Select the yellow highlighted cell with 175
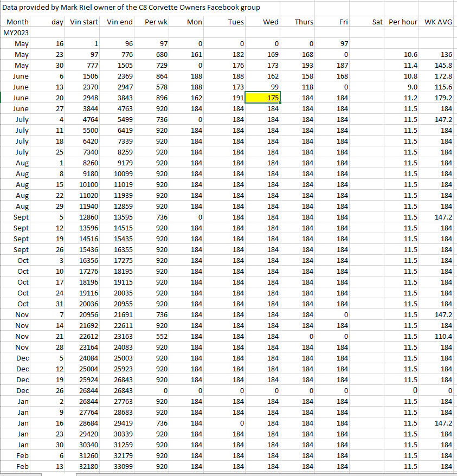This screenshot has width=457, height=476. click(263, 98)
